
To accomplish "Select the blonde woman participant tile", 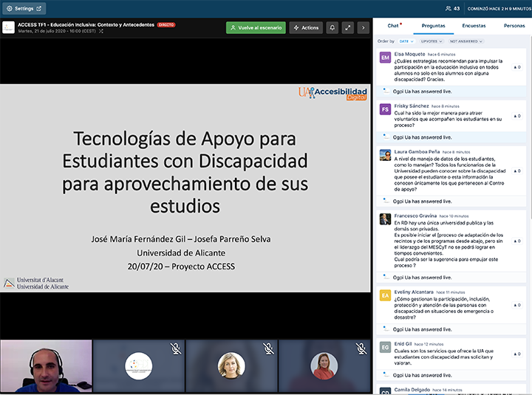I will point(231,366).
